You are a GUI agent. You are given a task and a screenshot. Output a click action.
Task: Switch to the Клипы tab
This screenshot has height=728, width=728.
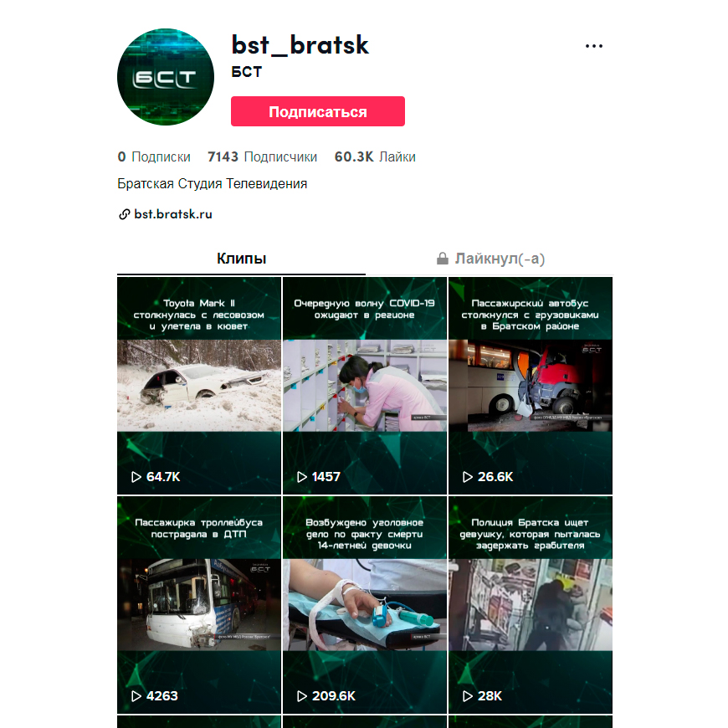coord(242,259)
